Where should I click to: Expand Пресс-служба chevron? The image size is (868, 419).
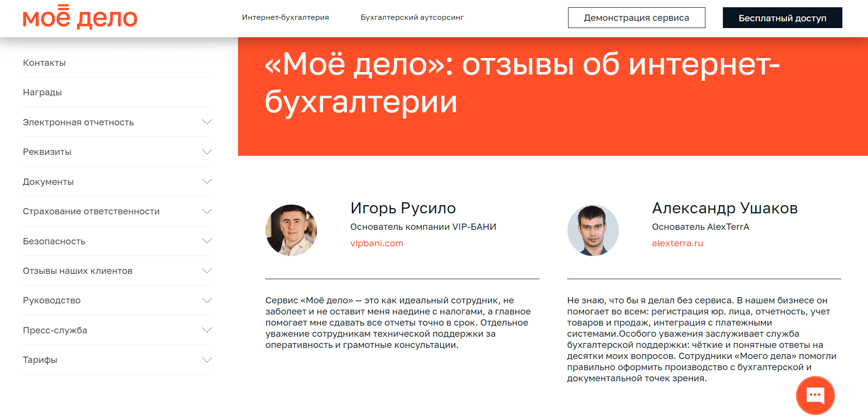click(207, 330)
